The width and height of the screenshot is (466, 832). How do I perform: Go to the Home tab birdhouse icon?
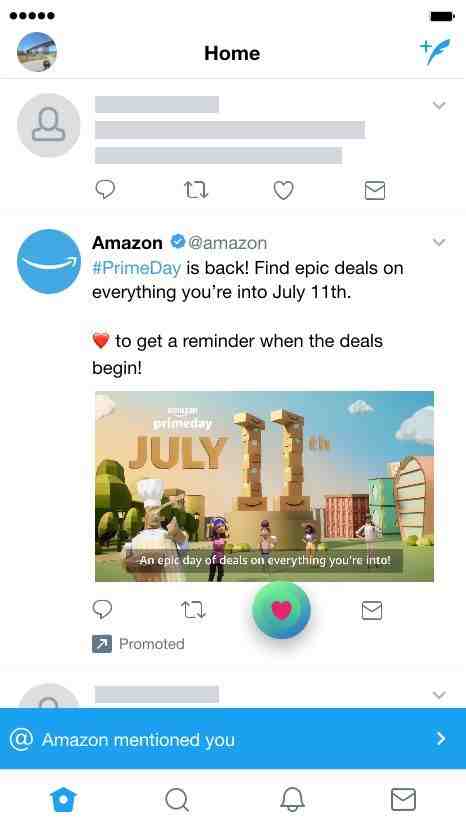(64, 799)
